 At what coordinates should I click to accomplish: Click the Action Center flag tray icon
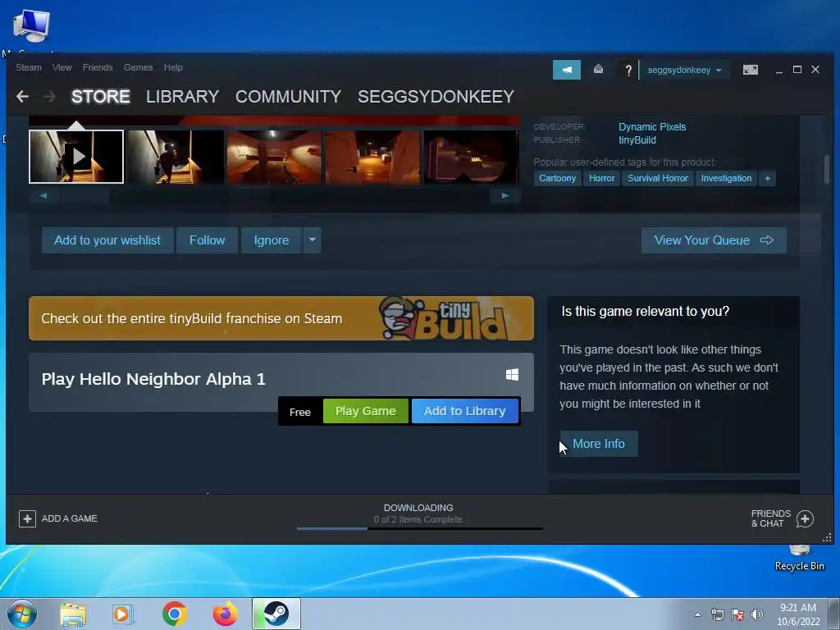[737, 614]
